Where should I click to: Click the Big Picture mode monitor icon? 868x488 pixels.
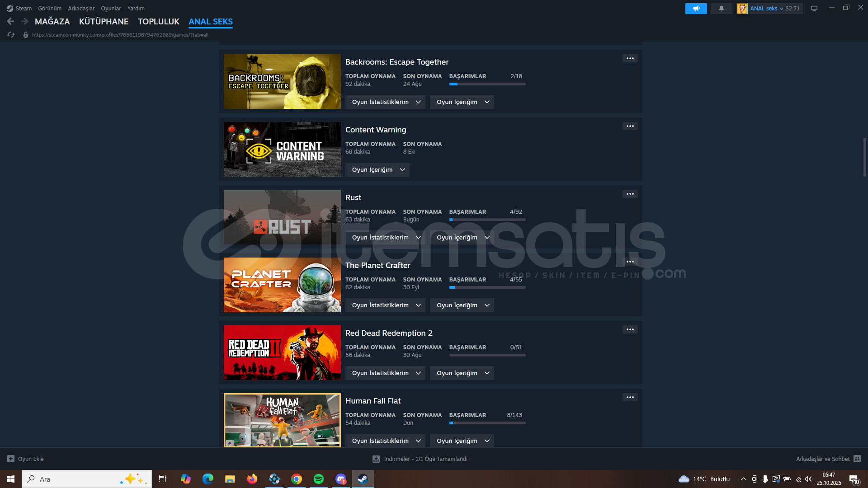[x=814, y=9]
